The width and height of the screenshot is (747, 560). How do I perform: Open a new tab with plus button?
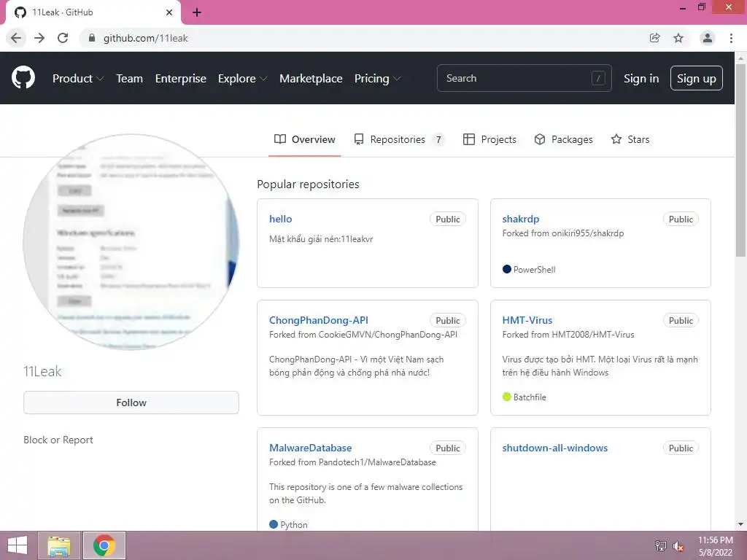coord(197,12)
